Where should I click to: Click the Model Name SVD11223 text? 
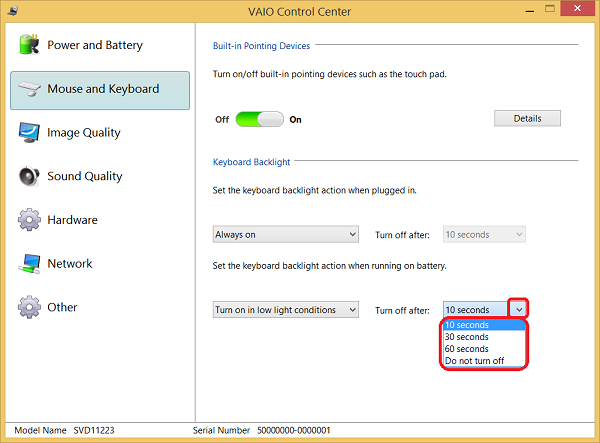coord(64,430)
